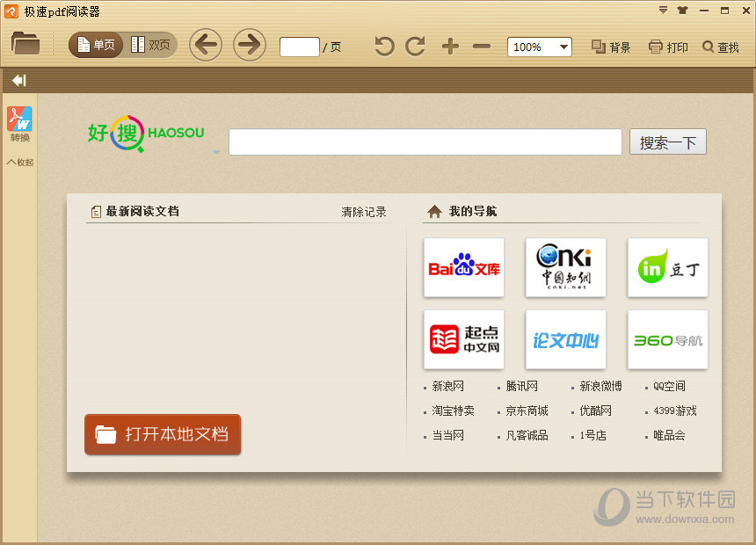Image resolution: width=756 pixels, height=545 pixels.
Task: Collapse sidebar with the arrow-bar icon
Action: (19, 80)
